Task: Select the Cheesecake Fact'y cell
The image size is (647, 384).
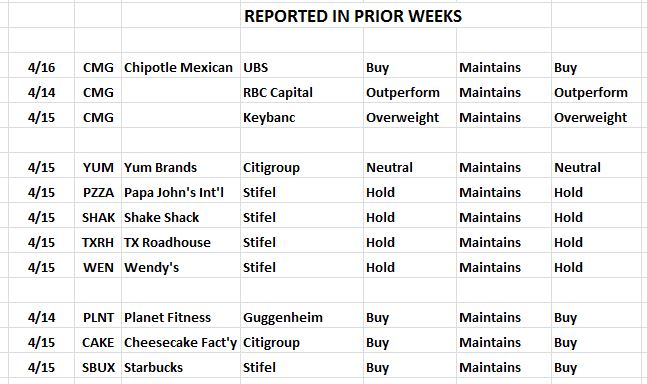Action: [x=181, y=342]
